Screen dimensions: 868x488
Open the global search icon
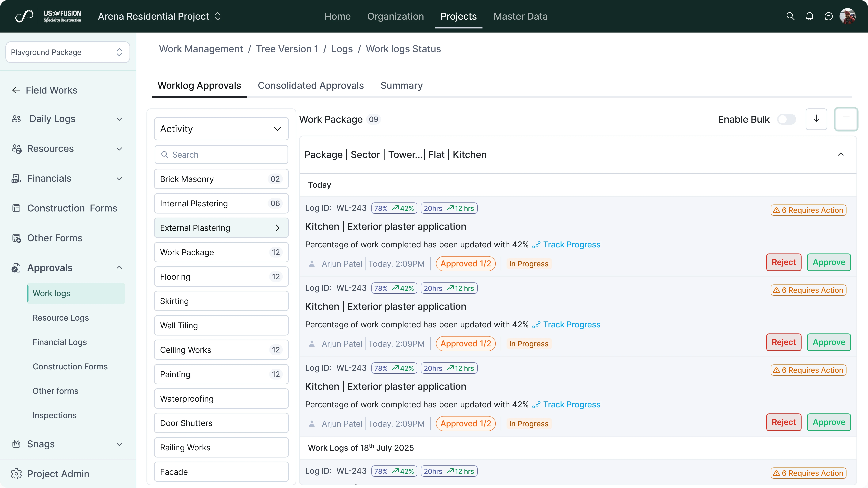[791, 16]
